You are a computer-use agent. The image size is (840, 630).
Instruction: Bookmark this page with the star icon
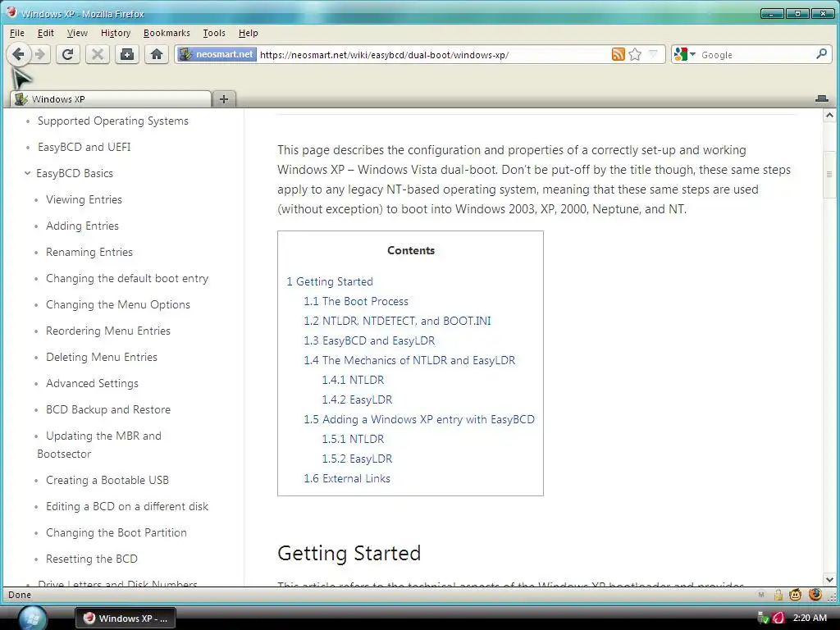(x=636, y=54)
